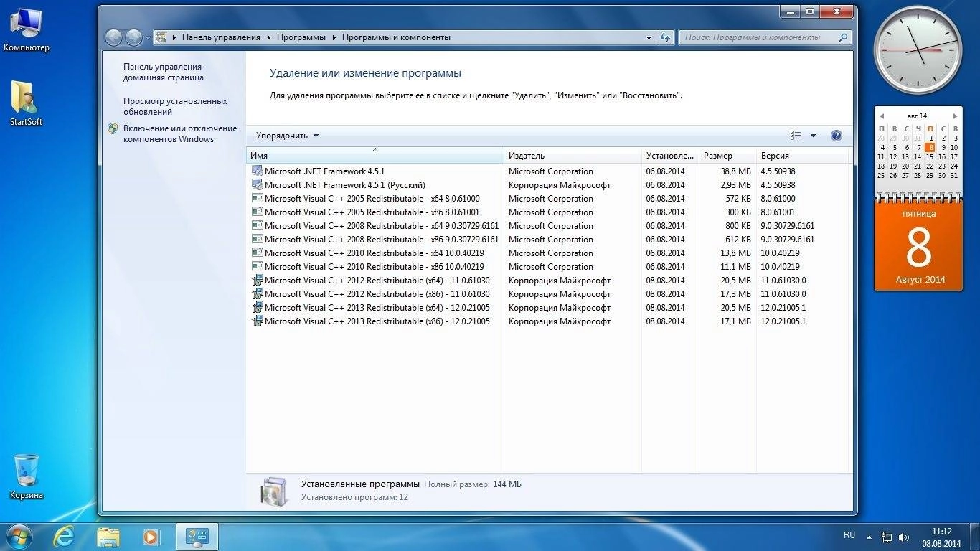The image size is (980, 551).
Task: Expand arrow after Панель управления breadcrumb
Action: [x=269, y=37]
